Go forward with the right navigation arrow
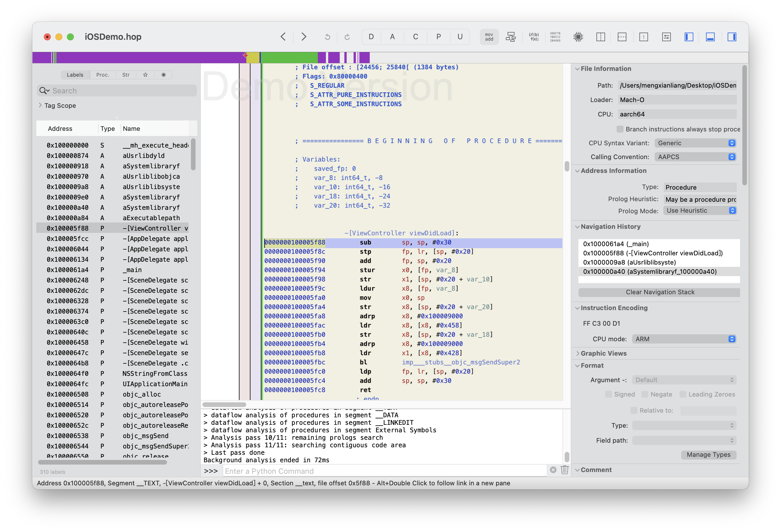781x532 pixels. pos(304,37)
